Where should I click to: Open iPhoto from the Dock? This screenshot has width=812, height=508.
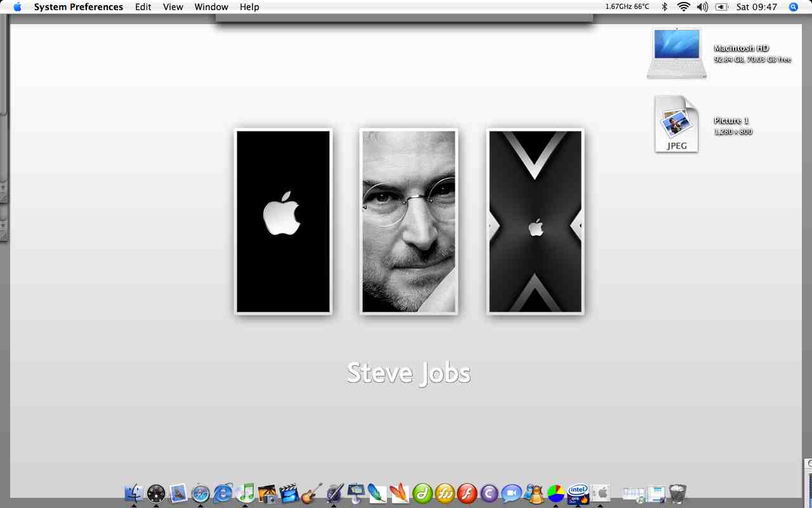(x=267, y=493)
